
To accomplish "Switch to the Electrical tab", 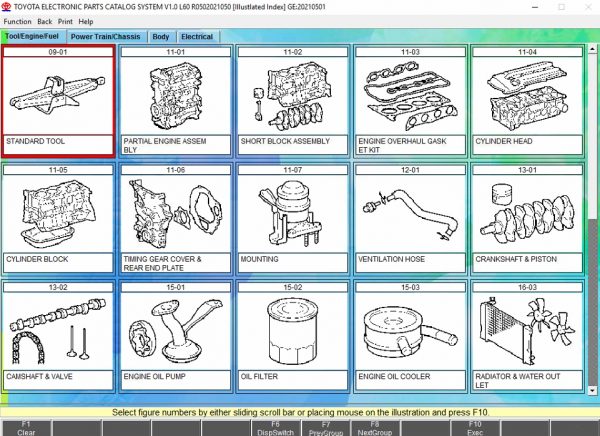I will [x=197, y=37].
